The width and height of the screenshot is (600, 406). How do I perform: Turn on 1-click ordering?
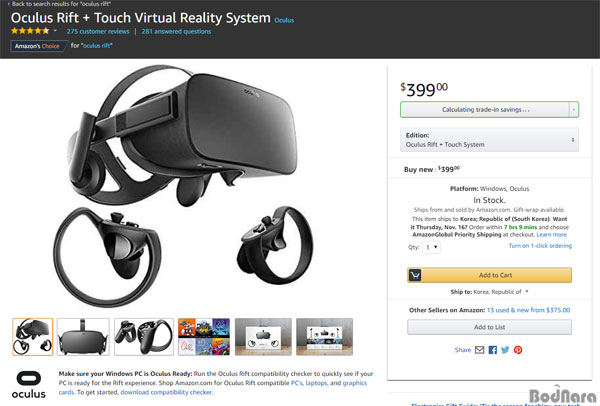(540, 246)
